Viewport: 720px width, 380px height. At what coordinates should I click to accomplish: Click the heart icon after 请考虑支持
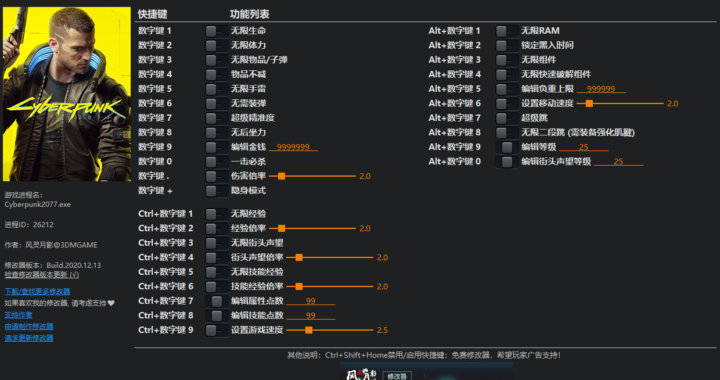(x=111, y=303)
